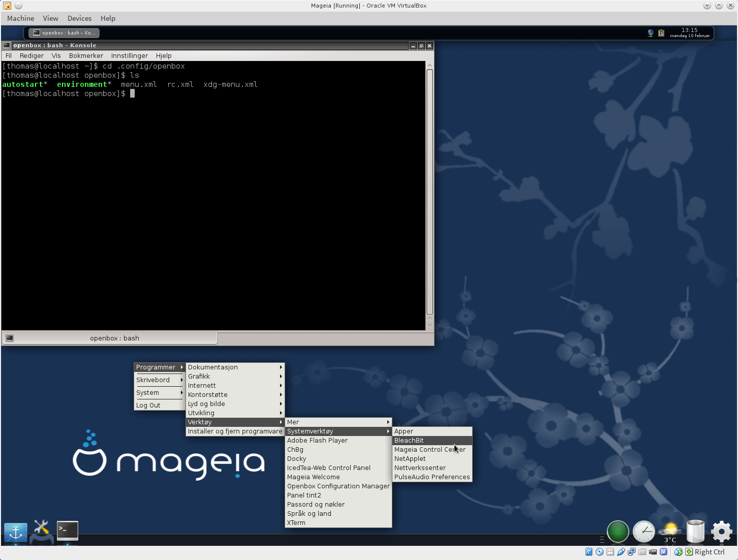This screenshot has width=738, height=560.
Task: Expand the Systemverktøy submenu
Action: coord(339,431)
